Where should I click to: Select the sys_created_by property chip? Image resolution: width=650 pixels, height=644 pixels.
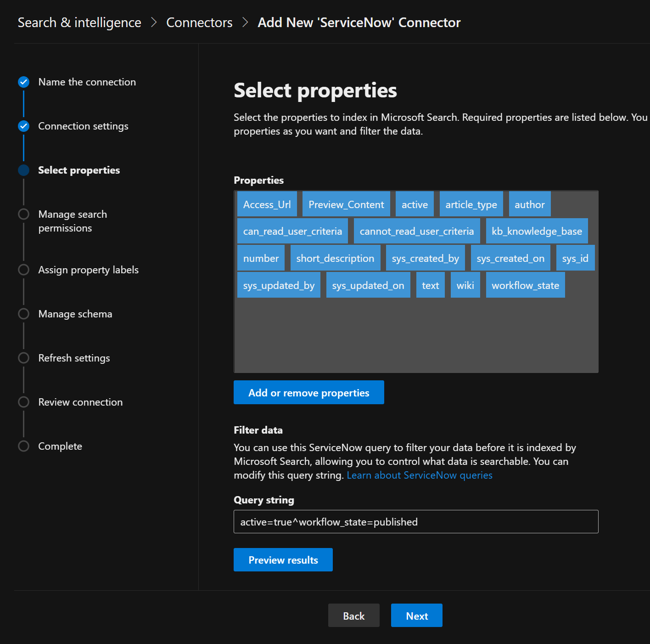(425, 258)
